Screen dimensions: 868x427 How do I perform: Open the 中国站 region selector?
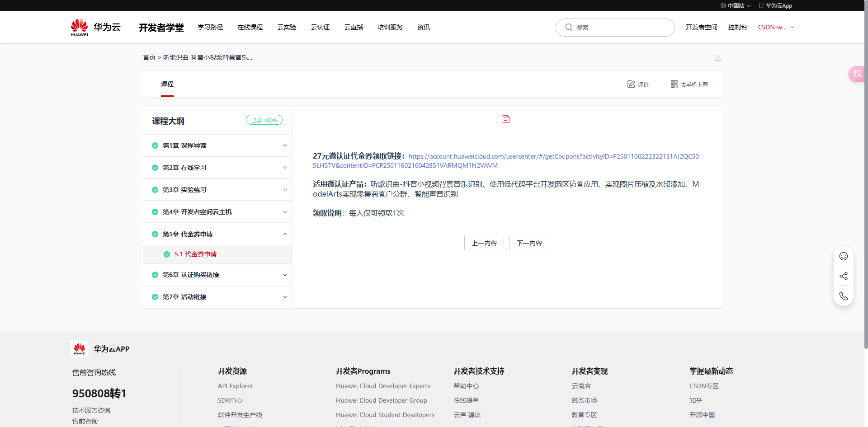click(x=736, y=6)
